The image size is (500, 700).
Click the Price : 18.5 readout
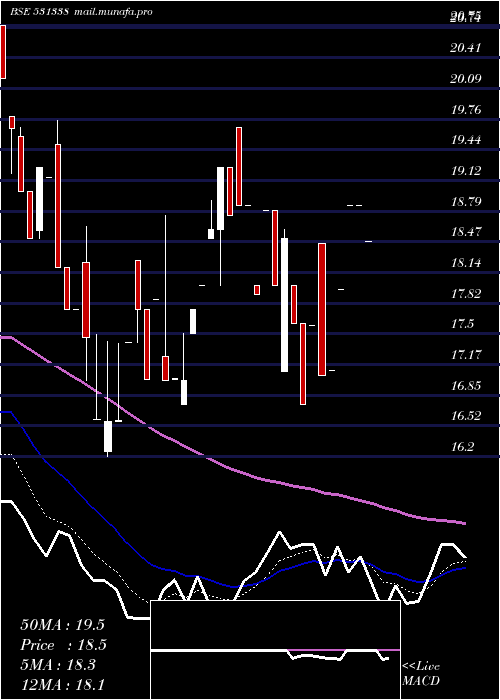pyautogui.click(x=64, y=645)
